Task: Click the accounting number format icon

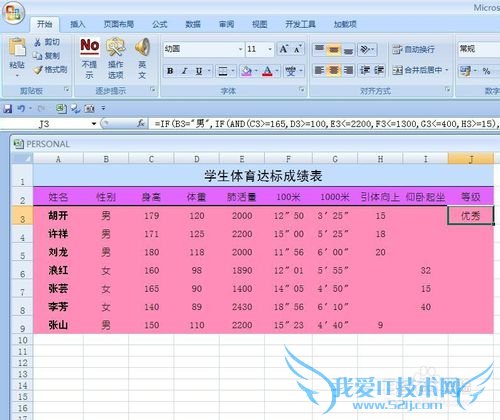Action: tap(465, 71)
